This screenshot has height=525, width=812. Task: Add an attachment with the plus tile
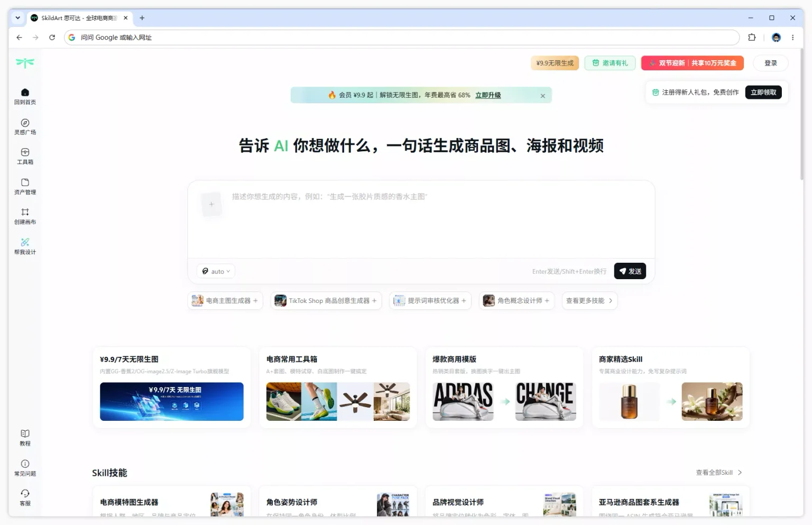[x=211, y=204]
